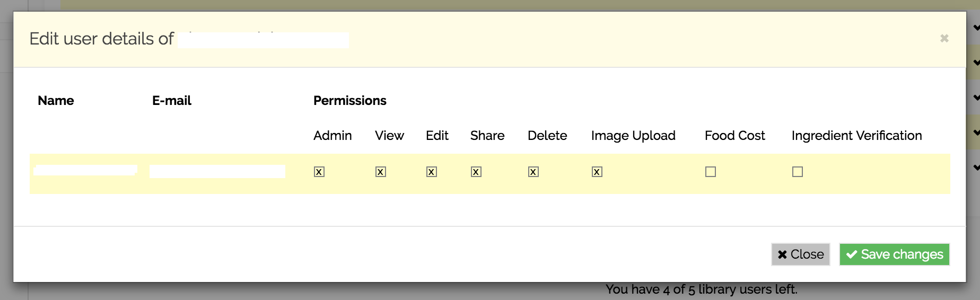Click the X icon on Close button
980x300 pixels.
click(x=782, y=254)
